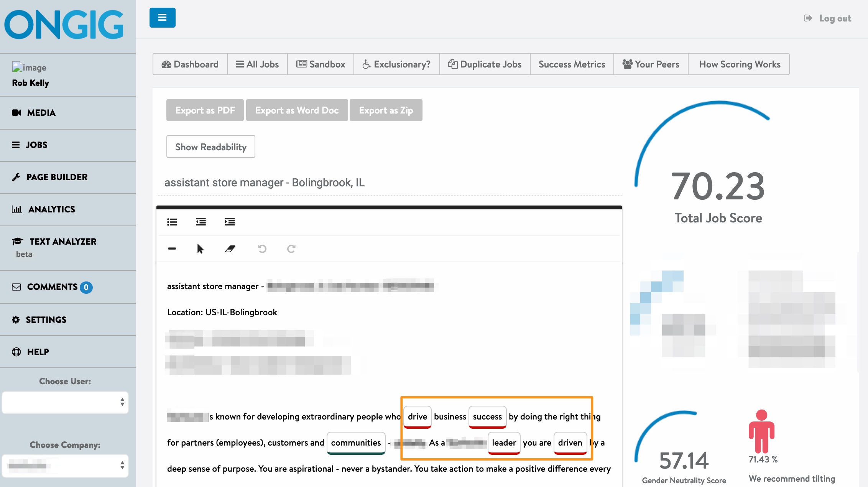Image resolution: width=868 pixels, height=487 pixels.
Task: Switch to the All Jobs tab
Action: pyautogui.click(x=257, y=64)
